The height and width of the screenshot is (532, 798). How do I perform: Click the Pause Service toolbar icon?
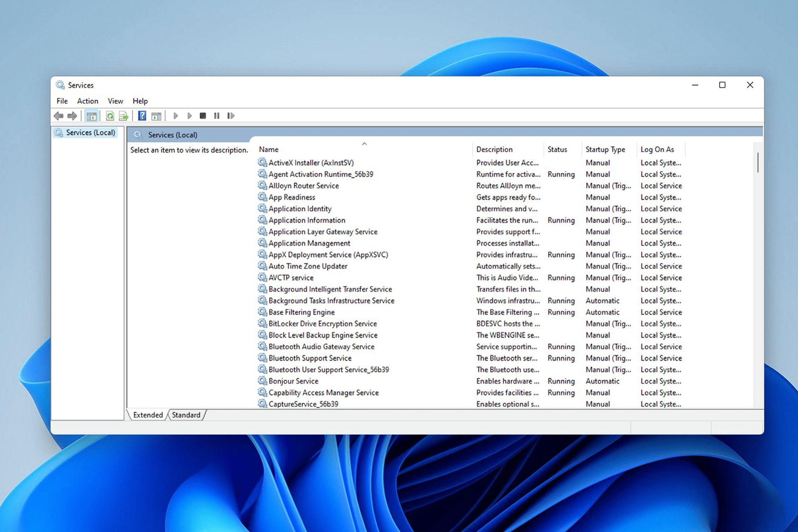[x=217, y=116]
